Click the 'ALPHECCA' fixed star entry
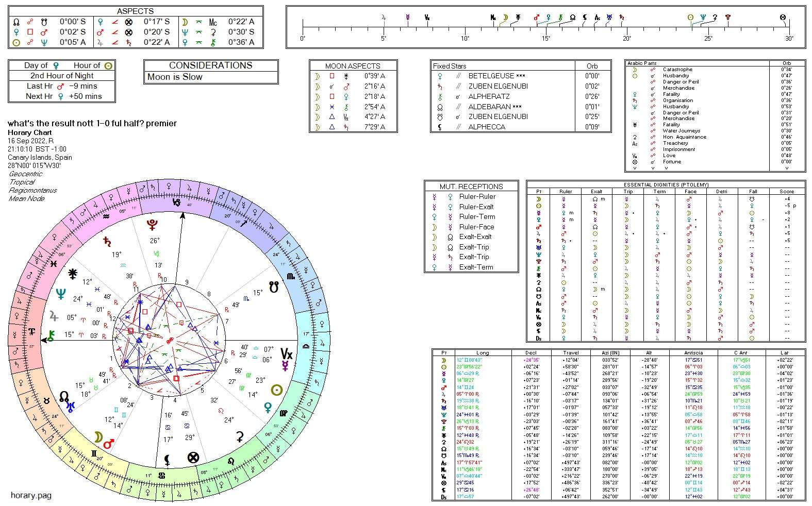 487,127
